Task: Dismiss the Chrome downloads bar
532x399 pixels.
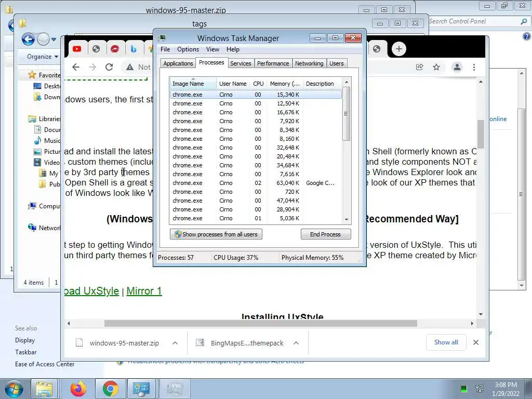Action: [x=476, y=342]
